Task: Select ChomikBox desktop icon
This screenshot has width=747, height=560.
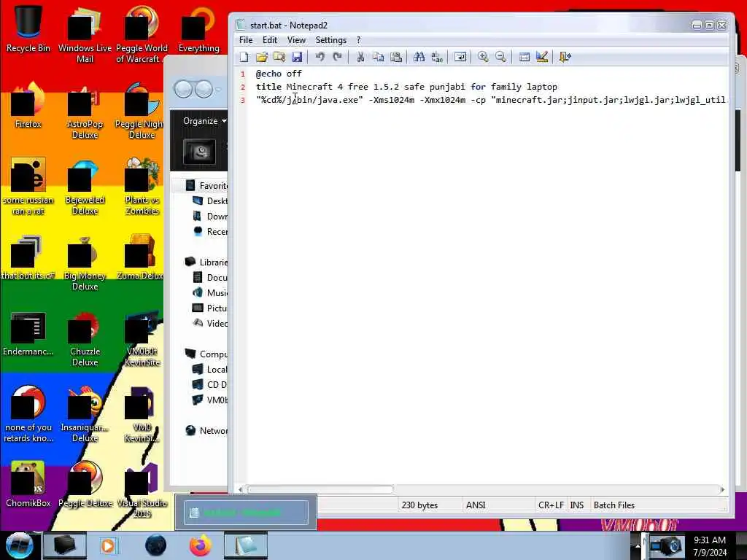Action: pyautogui.click(x=28, y=485)
